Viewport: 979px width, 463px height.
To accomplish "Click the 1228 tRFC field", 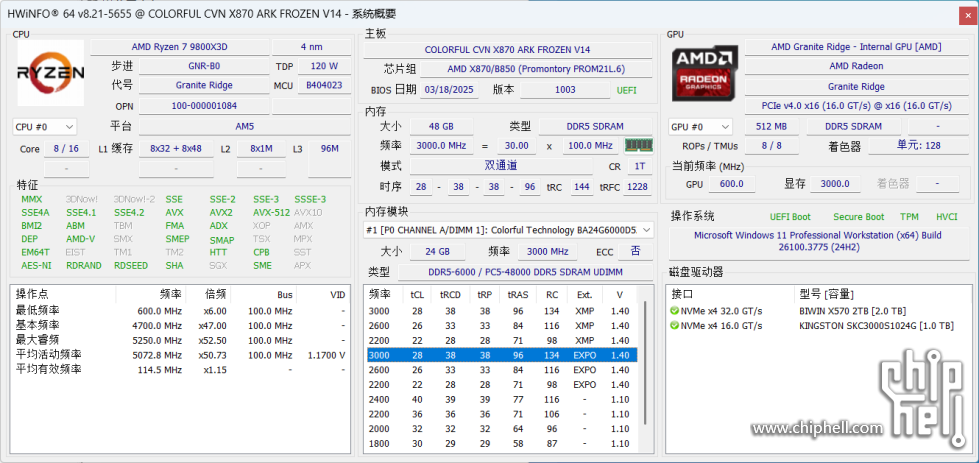I will (x=638, y=187).
